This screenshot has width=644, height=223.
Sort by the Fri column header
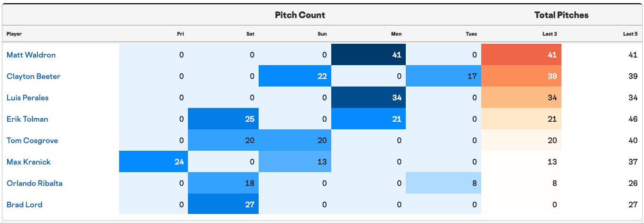pyautogui.click(x=180, y=34)
